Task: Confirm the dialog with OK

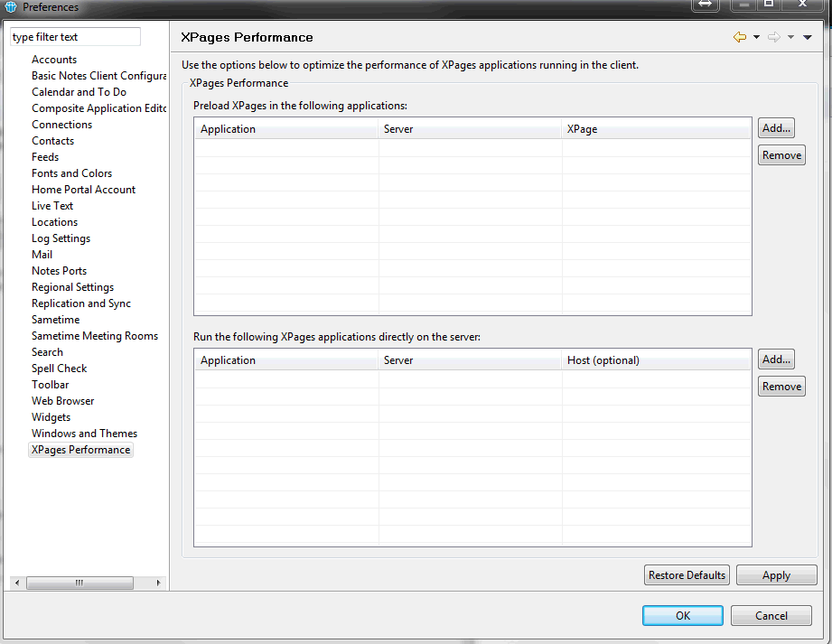Action: point(682,615)
